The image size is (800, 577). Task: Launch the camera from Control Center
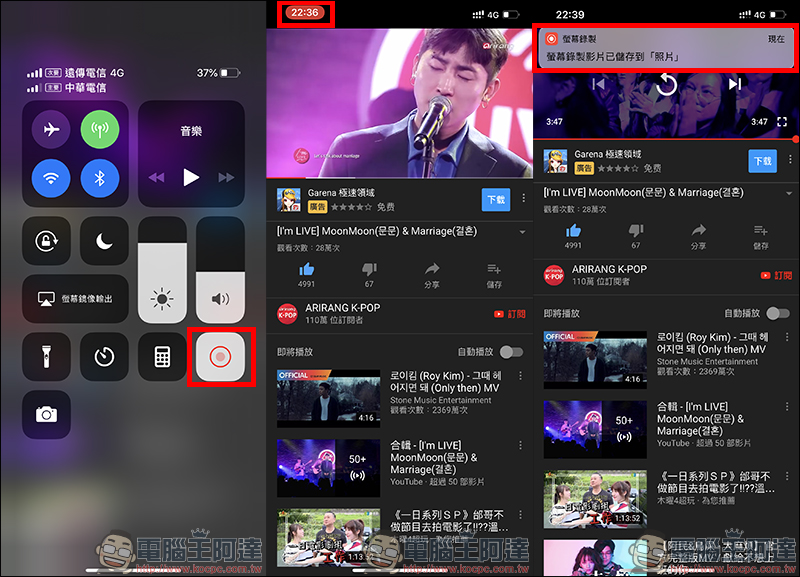click(46, 415)
